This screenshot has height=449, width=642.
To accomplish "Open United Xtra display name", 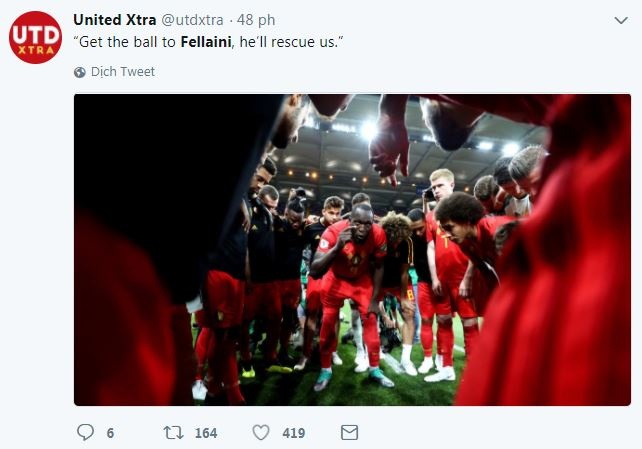I will click(115, 20).
